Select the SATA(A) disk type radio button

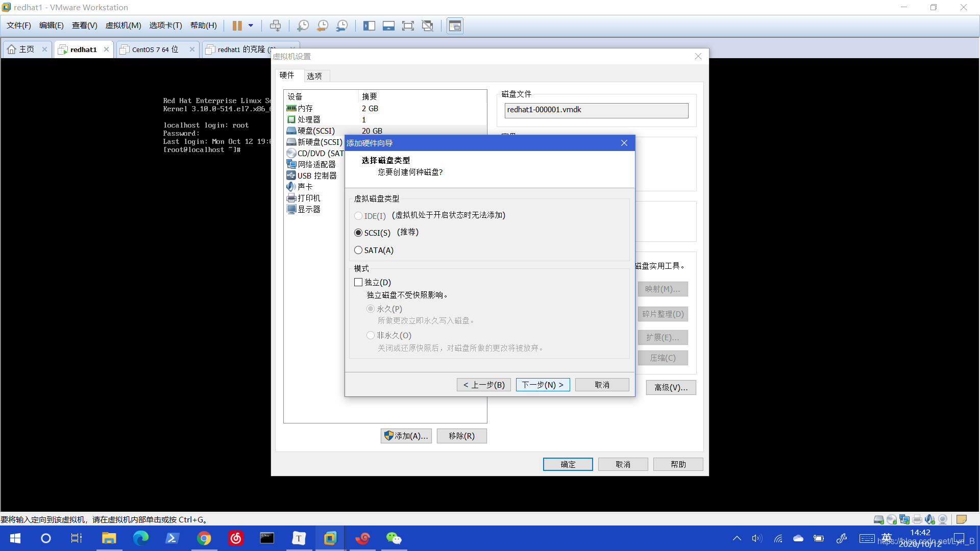tap(358, 250)
